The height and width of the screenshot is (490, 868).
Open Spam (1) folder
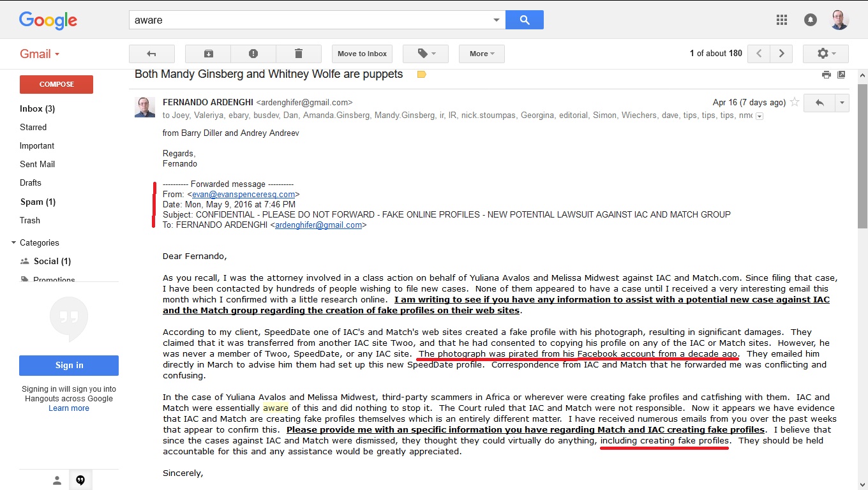click(38, 202)
